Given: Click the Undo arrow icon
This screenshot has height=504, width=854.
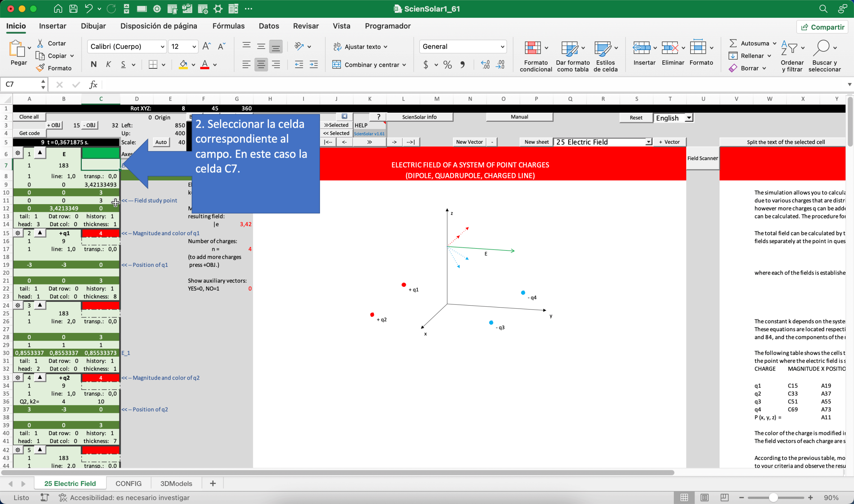Looking at the screenshot, I should (89, 9).
